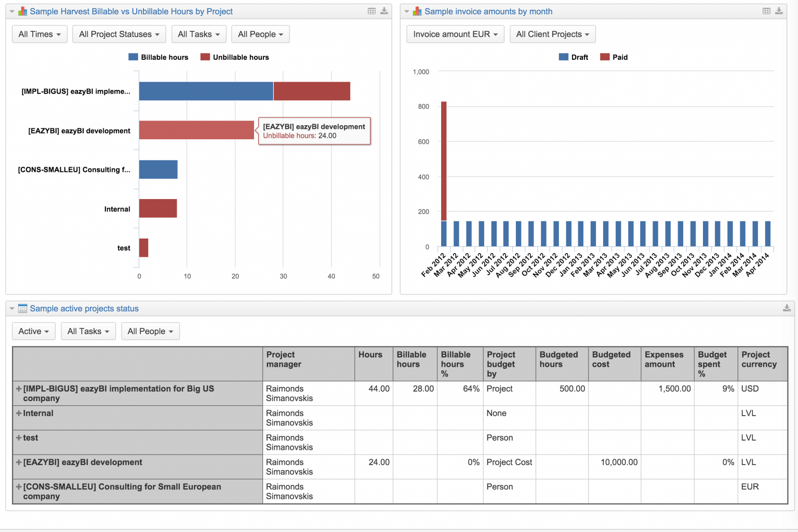Image resolution: width=798 pixels, height=532 pixels.
Task: Export the active projects status table
Action: [x=786, y=308]
